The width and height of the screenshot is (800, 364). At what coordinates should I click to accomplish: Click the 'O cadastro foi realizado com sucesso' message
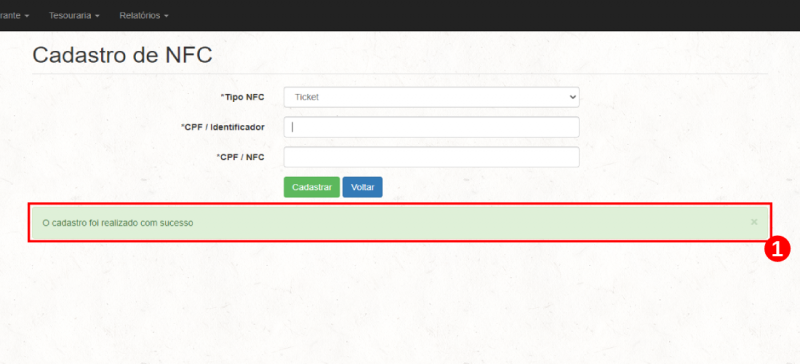tap(118, 223)
